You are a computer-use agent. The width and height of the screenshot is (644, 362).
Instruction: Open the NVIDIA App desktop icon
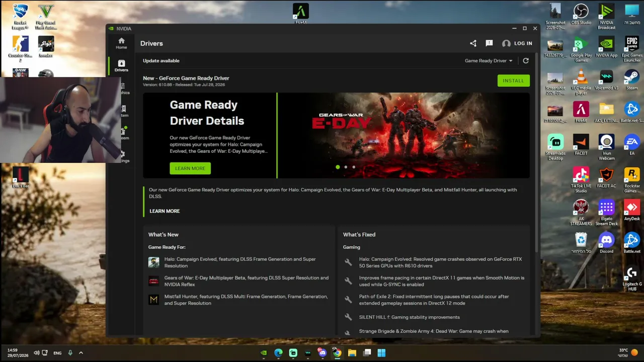tap(606, 47)
